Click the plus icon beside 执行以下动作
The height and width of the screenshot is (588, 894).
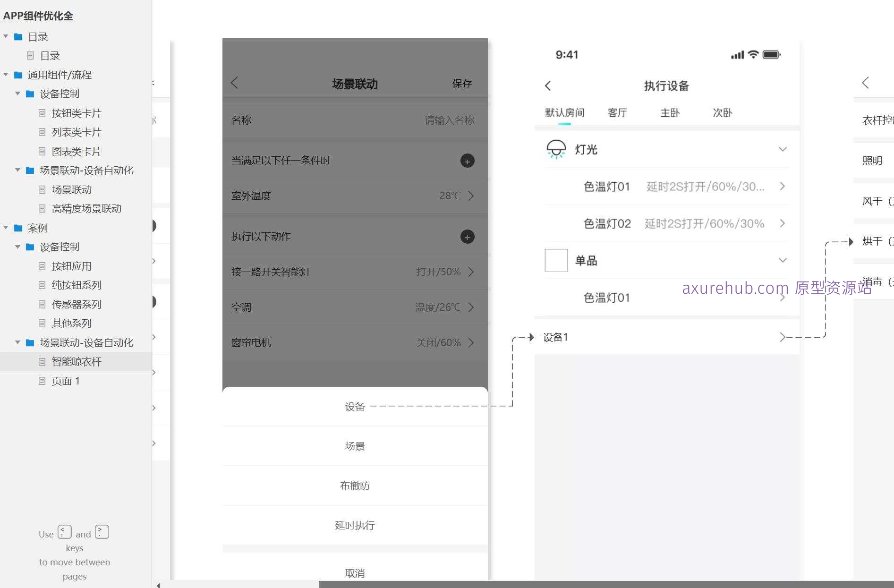tap(467, 237)
